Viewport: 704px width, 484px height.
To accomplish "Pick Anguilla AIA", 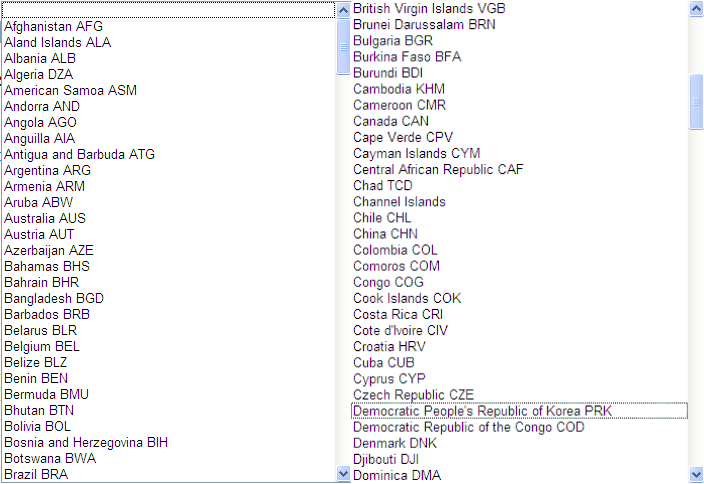I will coord(40,139).
